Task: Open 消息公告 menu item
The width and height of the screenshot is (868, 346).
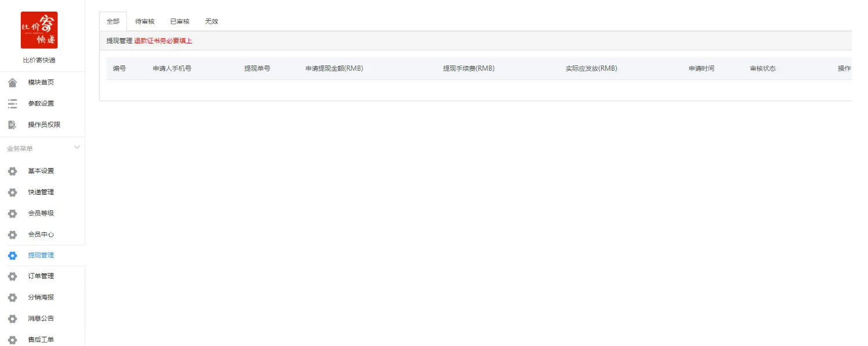Action: 42,319
